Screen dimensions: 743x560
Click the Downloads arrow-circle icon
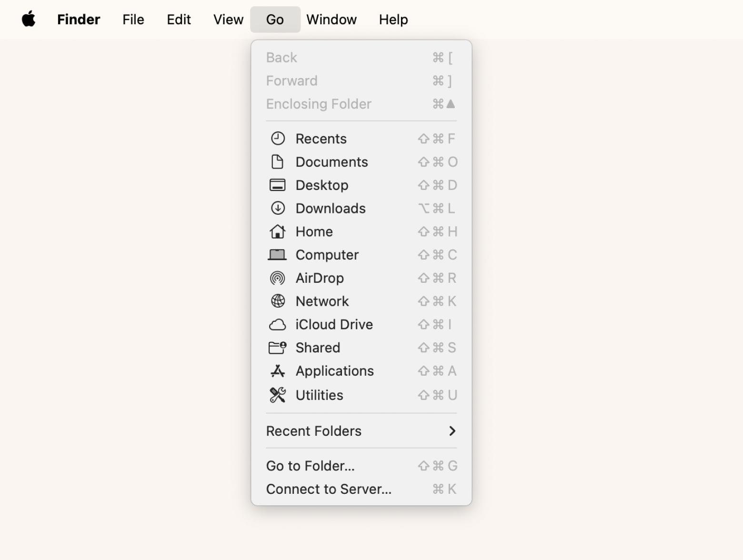pyautogui.click(x=278, y=208)
